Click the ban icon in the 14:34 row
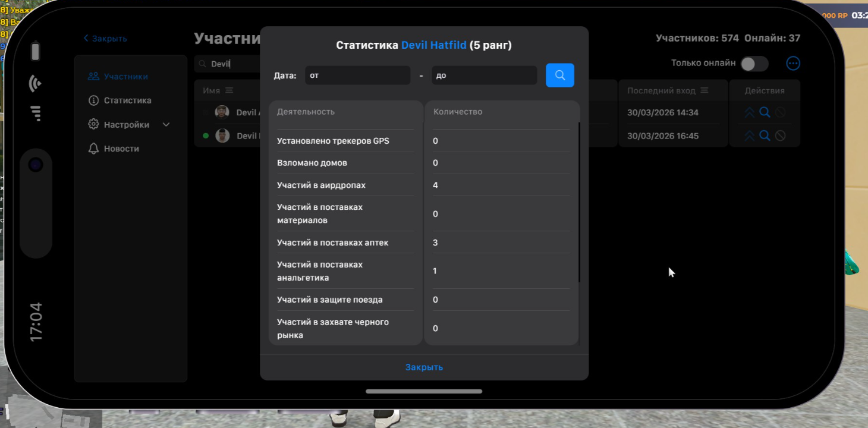 780,112
